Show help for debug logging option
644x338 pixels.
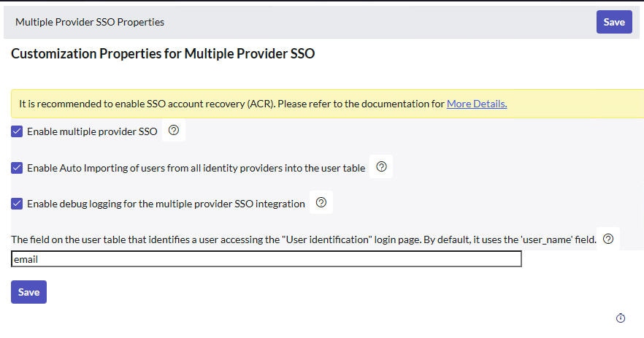click(x=321, y=202)
